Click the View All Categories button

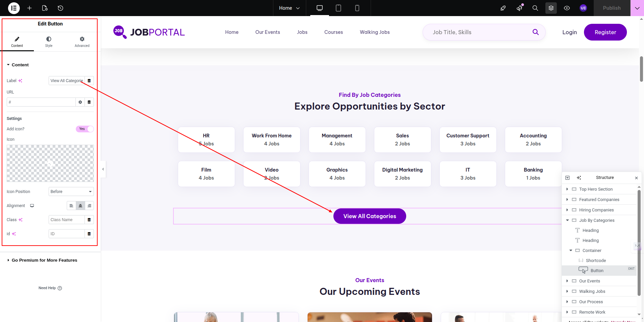coord(370,216)
